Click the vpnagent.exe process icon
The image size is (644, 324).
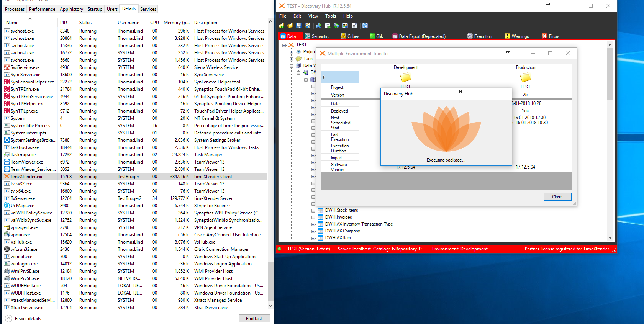[7, 227]
